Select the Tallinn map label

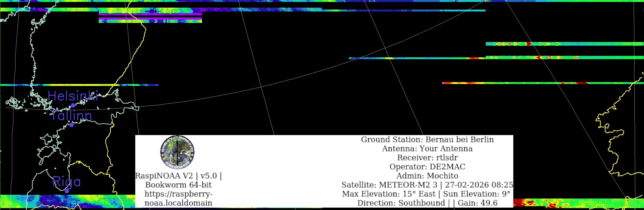tap(71, 115)
